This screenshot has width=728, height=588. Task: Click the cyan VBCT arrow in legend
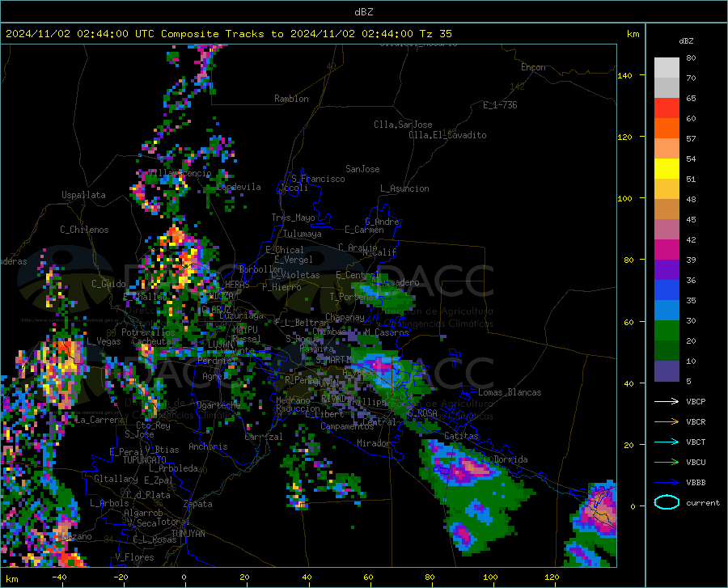pos(667,442)
